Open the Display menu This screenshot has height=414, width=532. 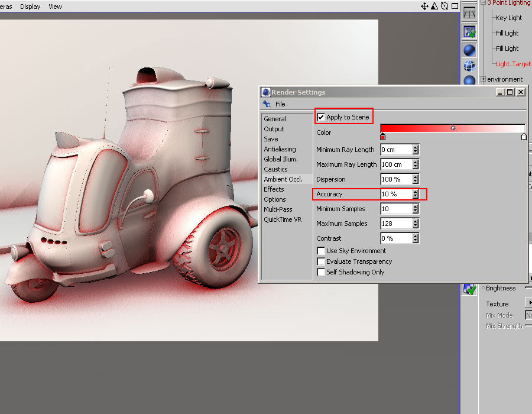[x=30, y=7]
